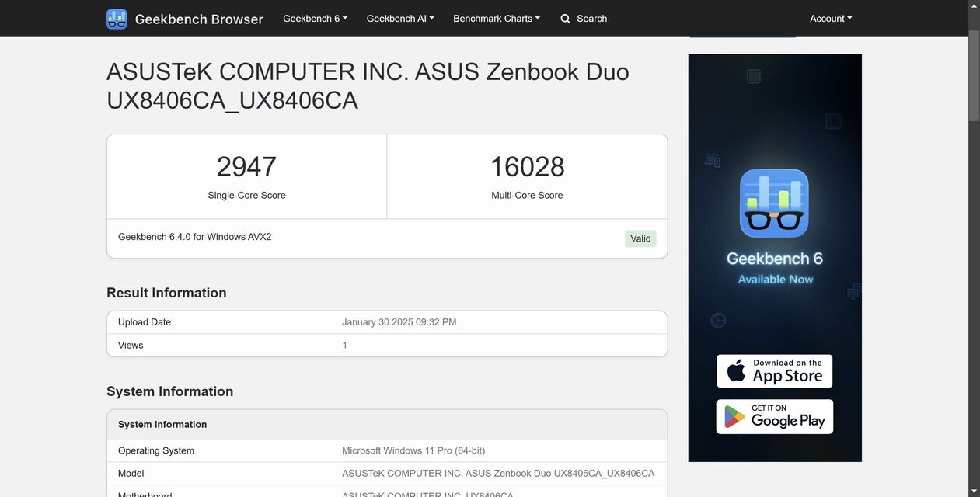Click the scrollbar up arrow
The width and height of the screenshot is (980, 497).
click(974, 5)
